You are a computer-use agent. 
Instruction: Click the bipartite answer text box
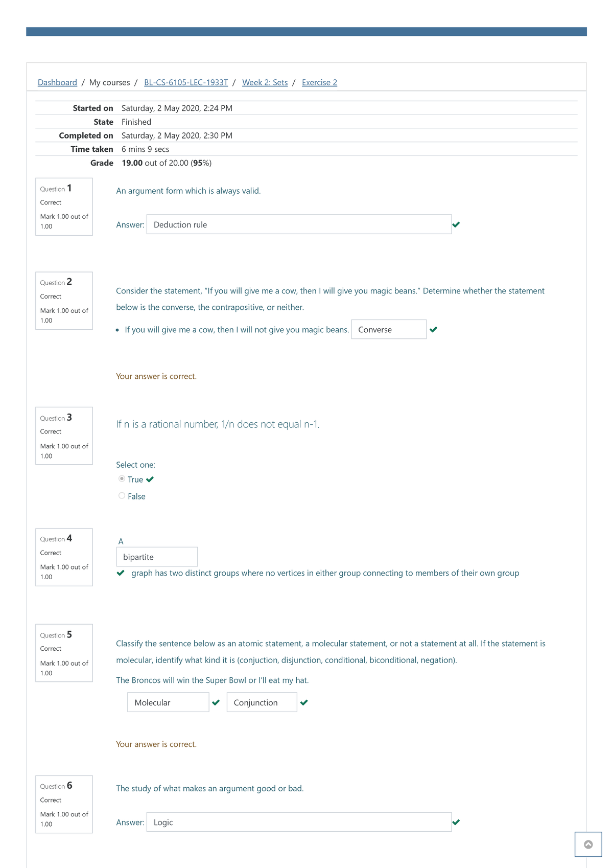[156, 556]
